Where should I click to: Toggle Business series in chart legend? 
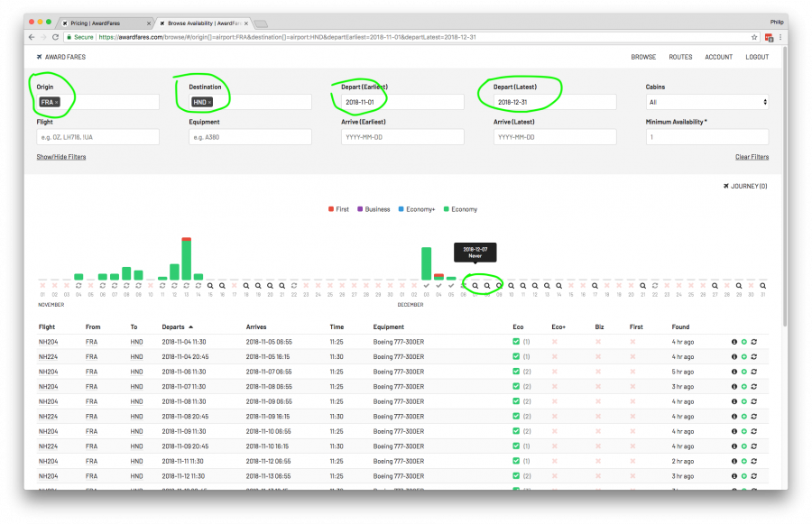coord(374,209)
